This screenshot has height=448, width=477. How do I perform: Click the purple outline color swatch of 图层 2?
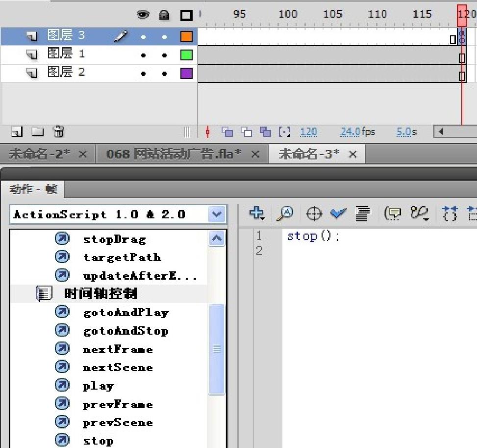coord(186,74)
